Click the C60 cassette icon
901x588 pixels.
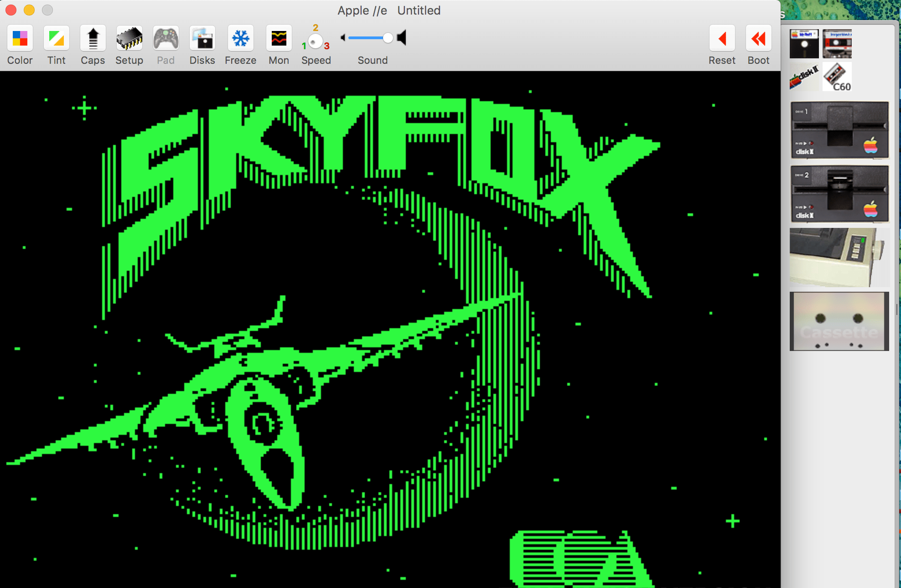[x=837, y=77]
